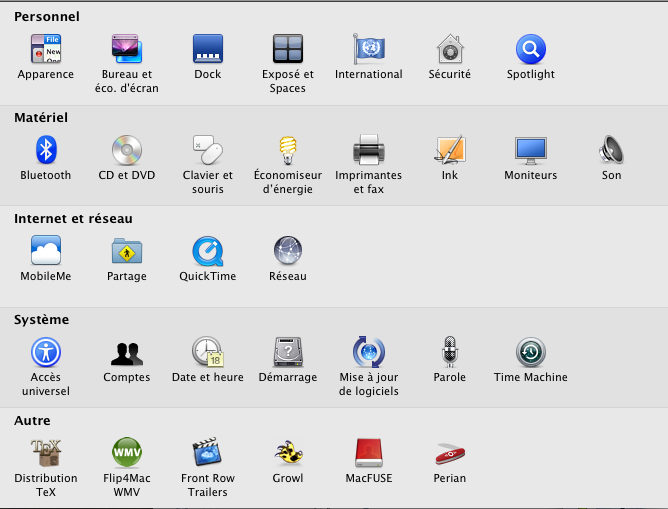Open Économiseur d'énergie settings
The width and height of the screenshot is (668, 509).
(x=288, y=150)
